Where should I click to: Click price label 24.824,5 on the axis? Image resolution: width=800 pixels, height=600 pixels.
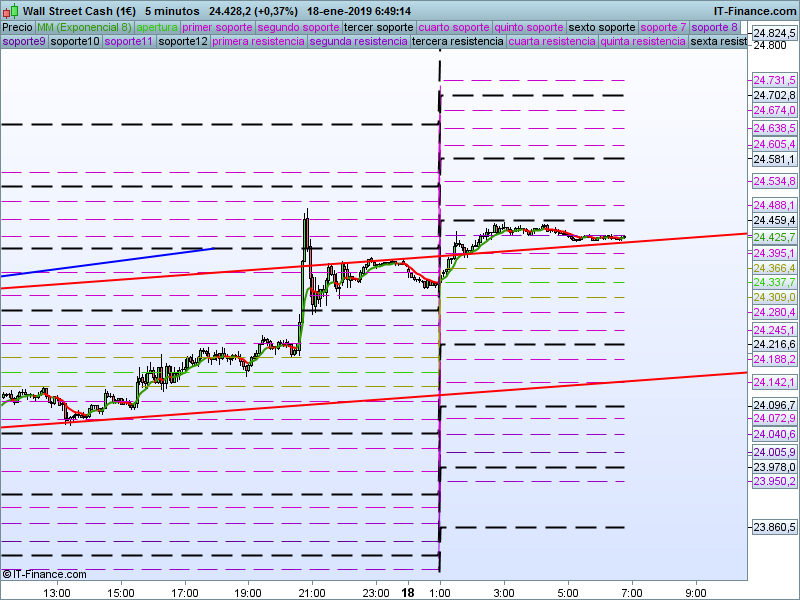(x=774, y=34)
